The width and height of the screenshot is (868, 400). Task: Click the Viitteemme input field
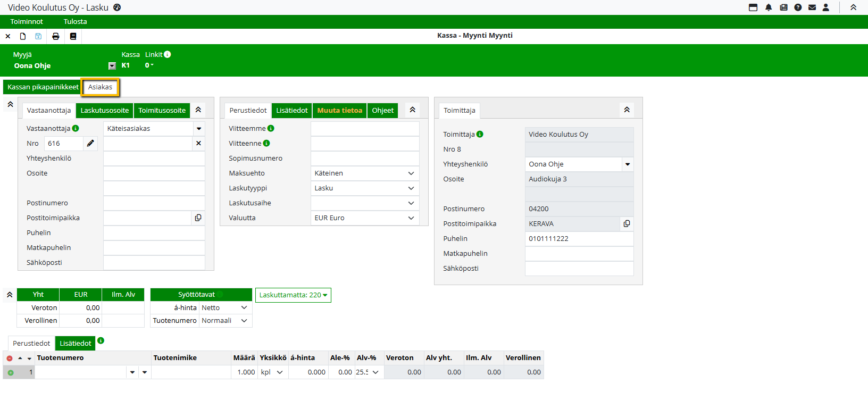click(x=365, y=129)
